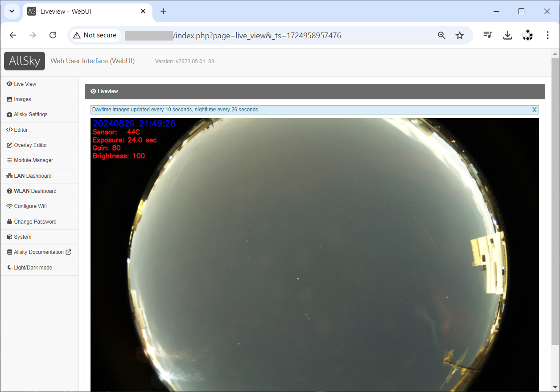Click the AllSky logo
560x392 pixels.
click(x=25, y=61)
